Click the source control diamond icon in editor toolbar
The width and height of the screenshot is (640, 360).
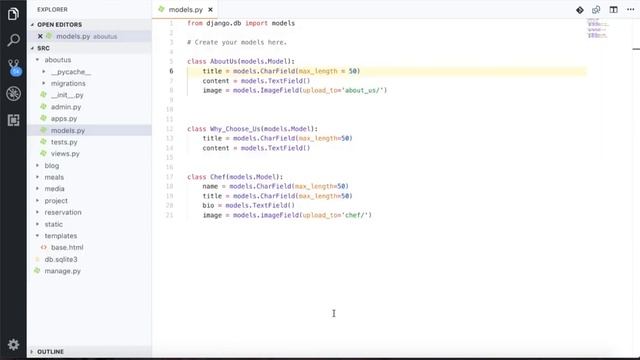click(x=580, y=10)
